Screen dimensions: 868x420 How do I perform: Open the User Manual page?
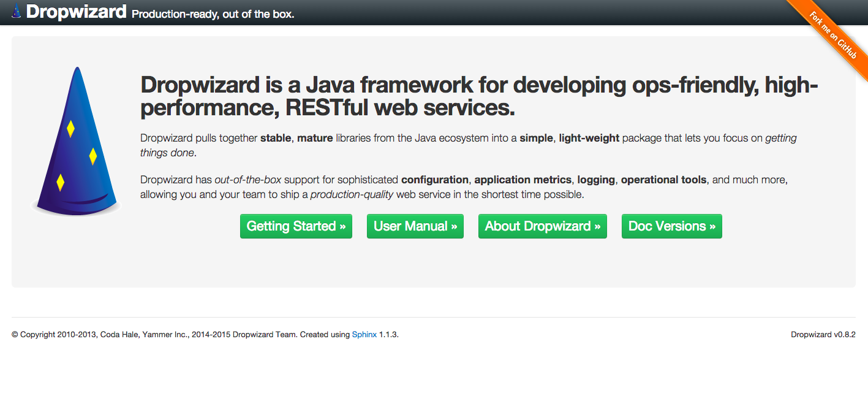click(x=415, y=226)
